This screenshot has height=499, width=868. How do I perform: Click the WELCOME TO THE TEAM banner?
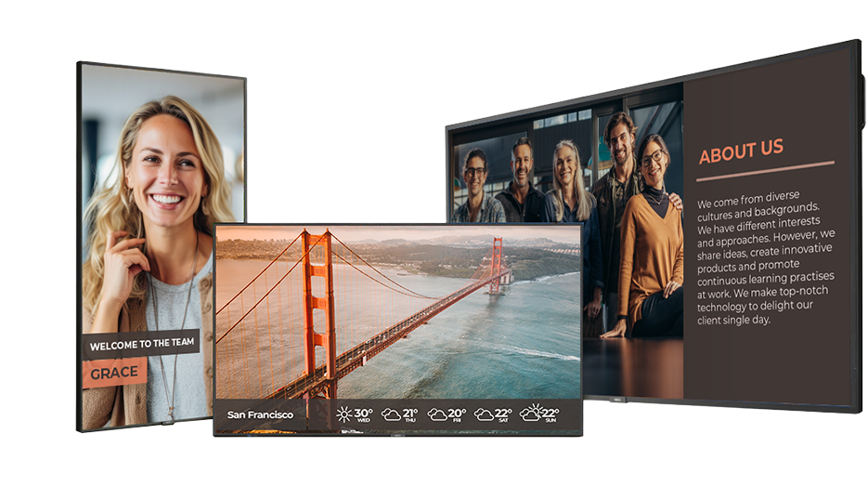(x=141, y=344)
